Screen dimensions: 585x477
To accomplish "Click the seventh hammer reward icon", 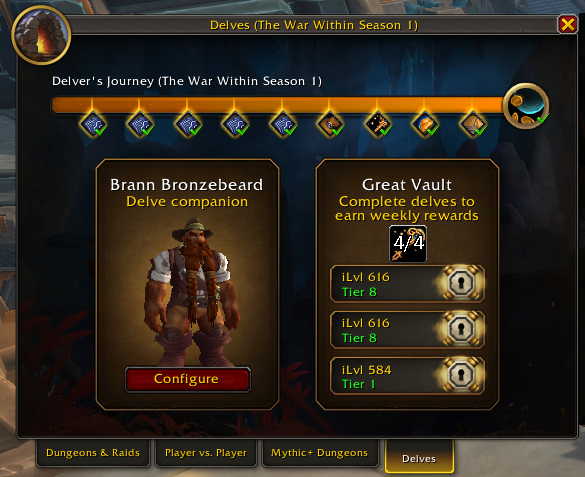I will 378,124.
